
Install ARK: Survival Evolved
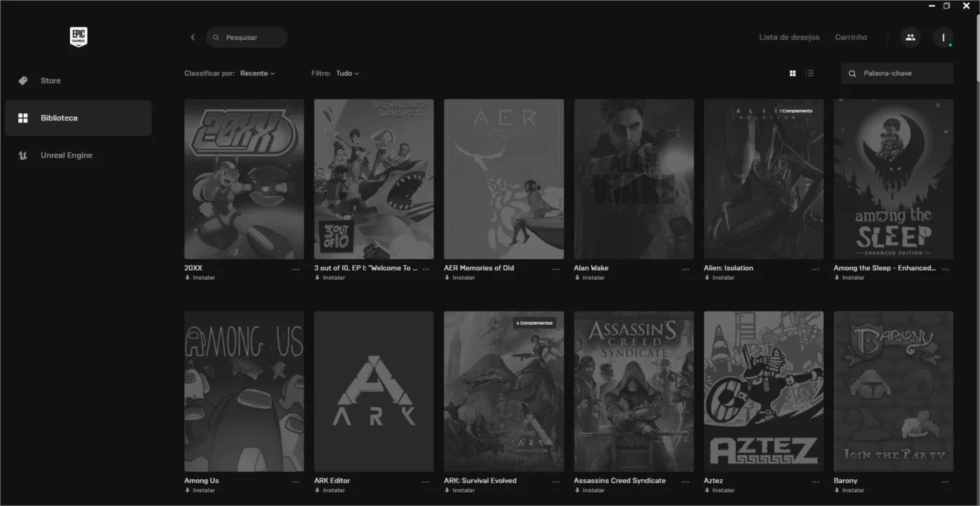click(x=460, y=491)
